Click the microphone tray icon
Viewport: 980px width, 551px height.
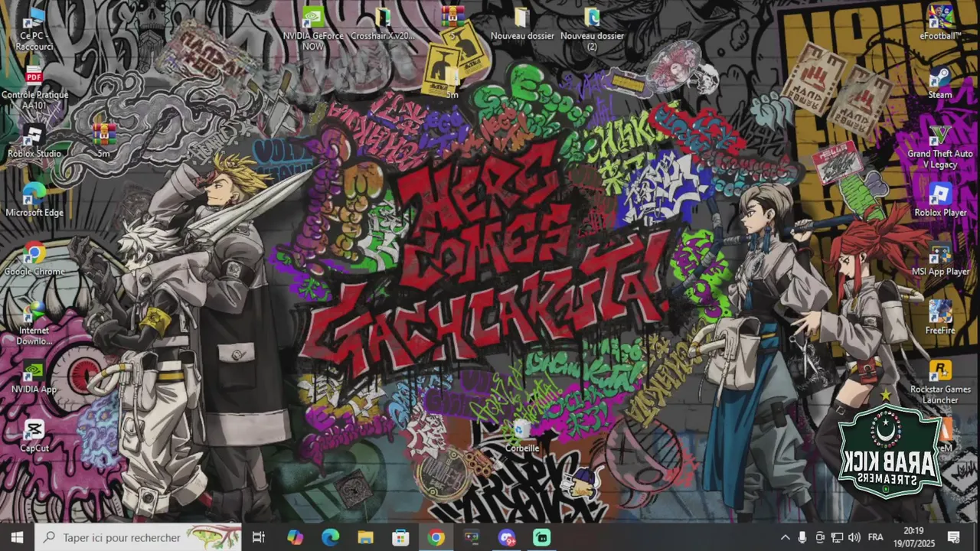(802, 537)
